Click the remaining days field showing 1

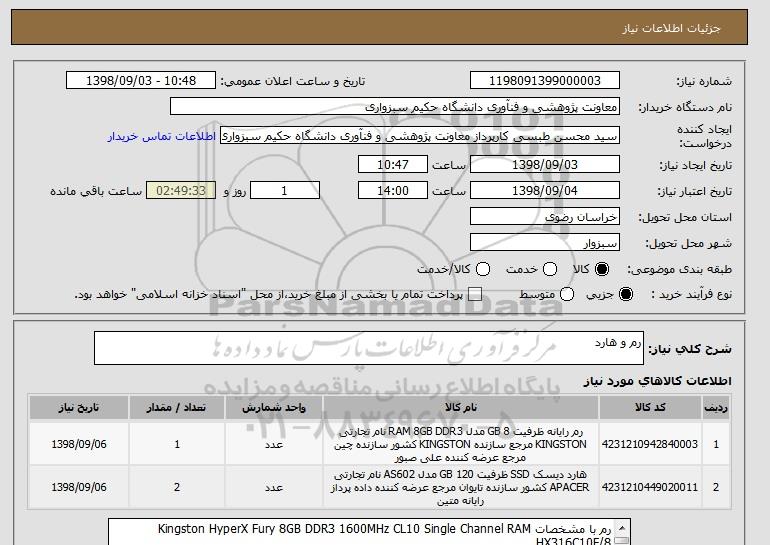[x=285, y=191]
